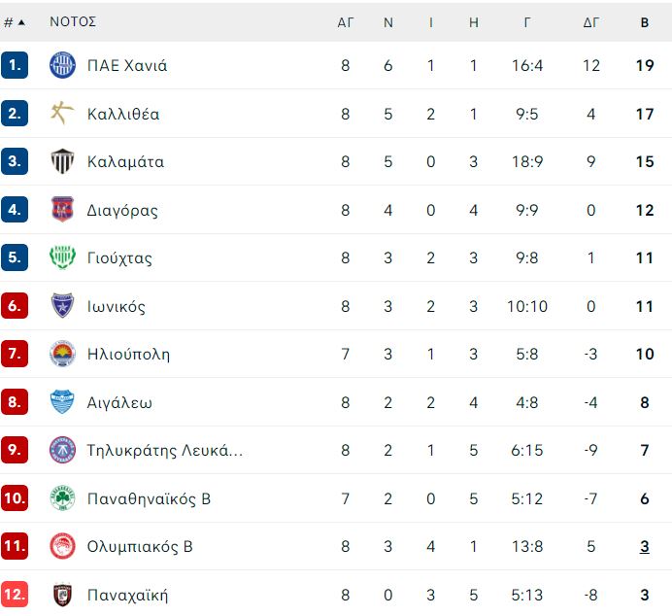Click the Ολυμπιακός Β red crest
672x616 pixels.
pos(62,546)
